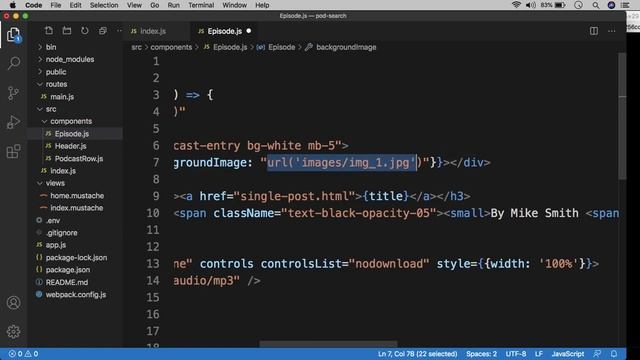Click the horizontal editor scrollbar
This screenshot has width=640, height=360.
328,344
